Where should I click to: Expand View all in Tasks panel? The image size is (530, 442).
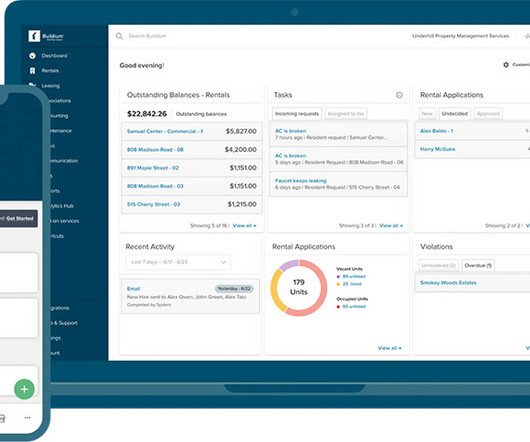(x=391, y=225)
